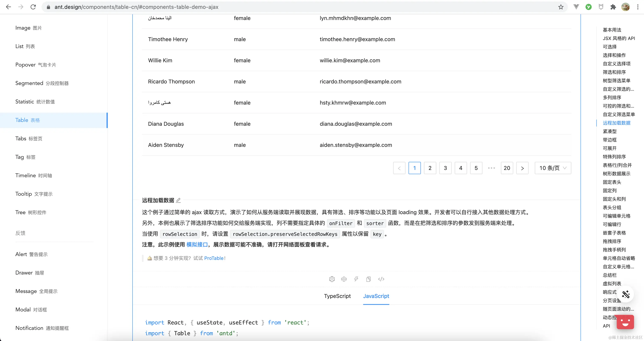This screenshot has height=341, width=644.
Task: Navigate to Tabs 标签页 in sidebar
Action: point(29,139)
